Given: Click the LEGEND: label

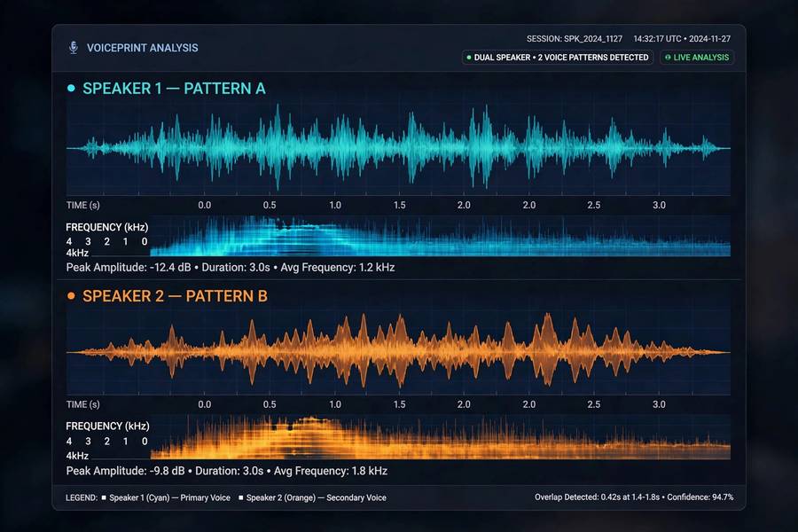Looking at the screenshot, I should [x=82, y=498].
